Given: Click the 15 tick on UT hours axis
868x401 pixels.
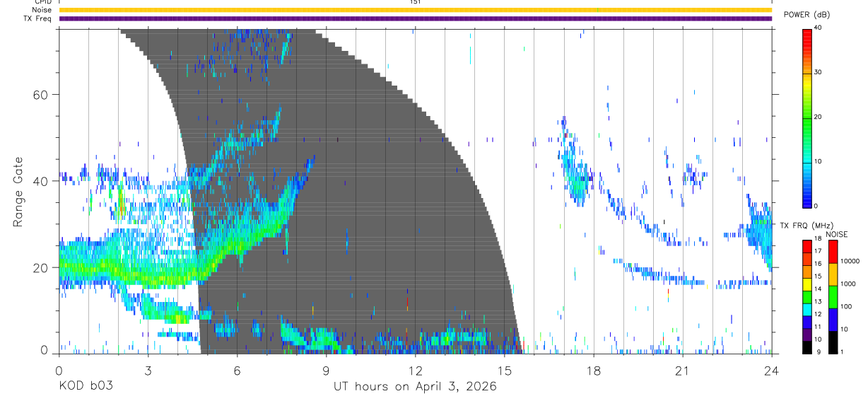Looking at the screenshot, I should point(504,371).
